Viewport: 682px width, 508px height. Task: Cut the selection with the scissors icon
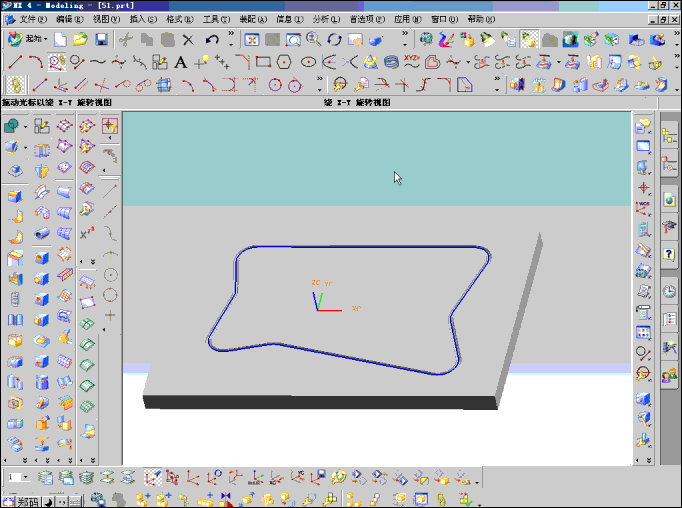[126, 40]
